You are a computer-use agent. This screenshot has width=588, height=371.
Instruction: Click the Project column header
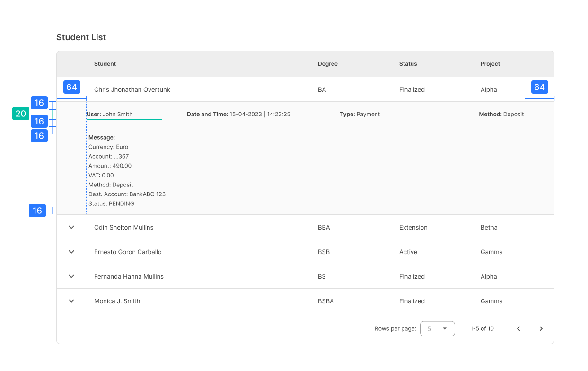pos(490,64)
